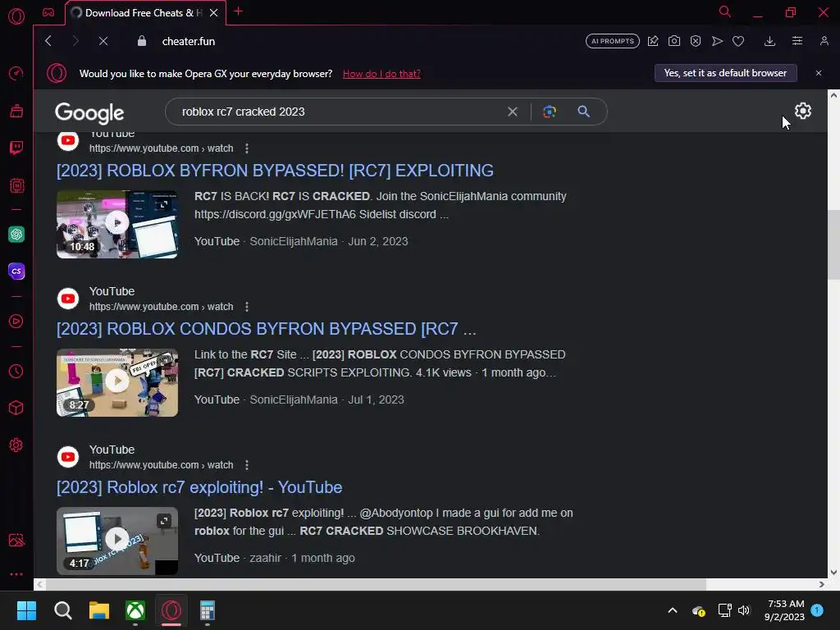
Task: Open Easy Setup sliders icon
Action: (797, 41)
